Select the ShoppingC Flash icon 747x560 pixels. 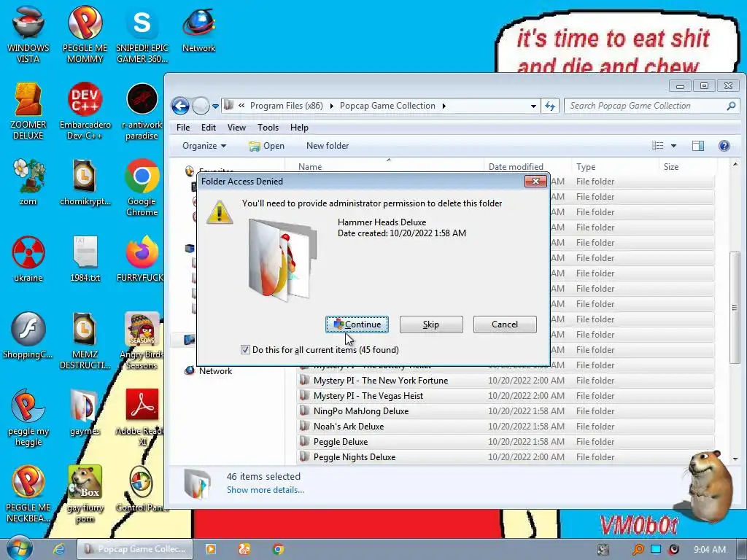coord(28,335)
